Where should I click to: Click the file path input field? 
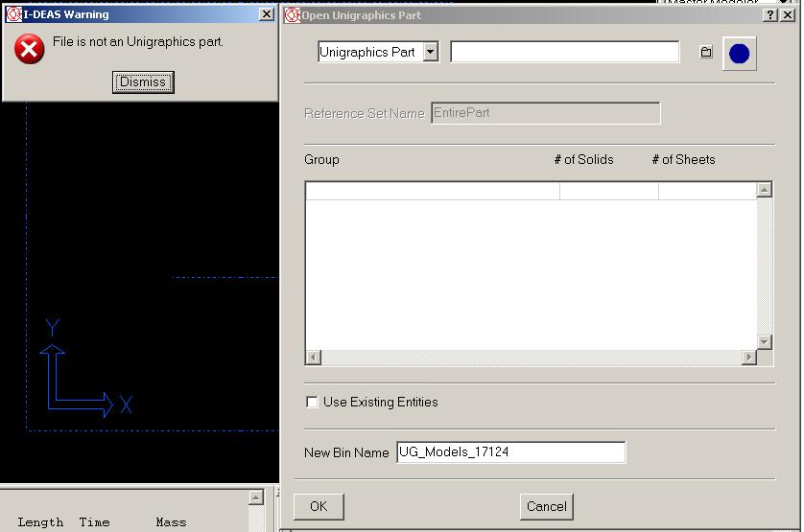[564, 52]
